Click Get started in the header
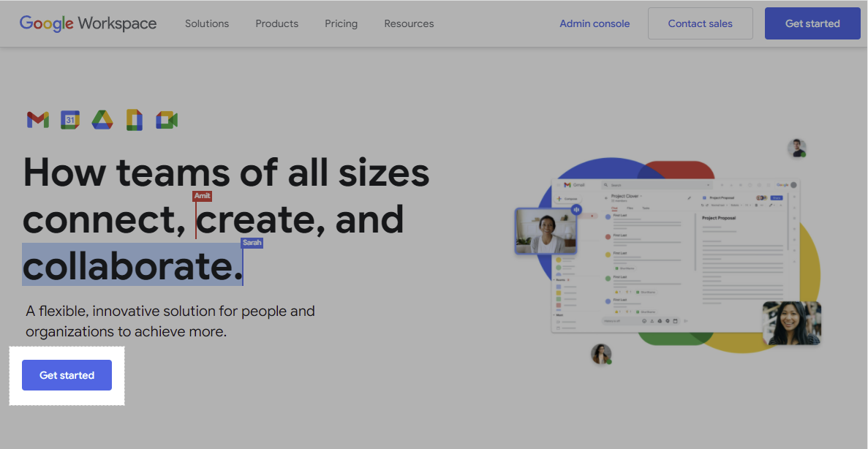This screenshot has width=868, height=449. pos(812,23)
